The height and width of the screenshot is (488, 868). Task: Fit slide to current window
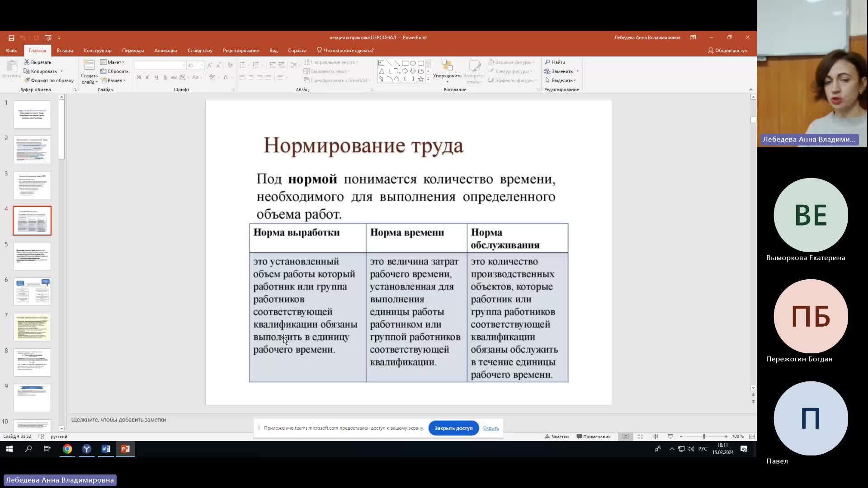click(x=752, y=436)
